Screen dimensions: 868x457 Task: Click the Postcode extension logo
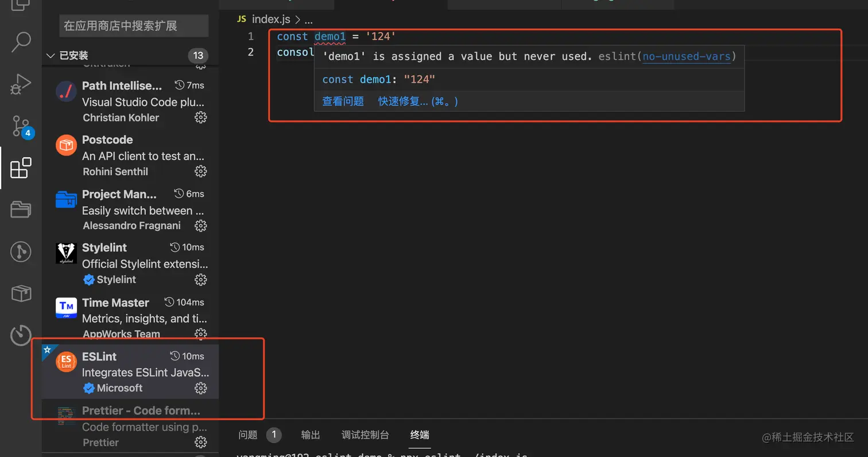[x=66, y=145]
